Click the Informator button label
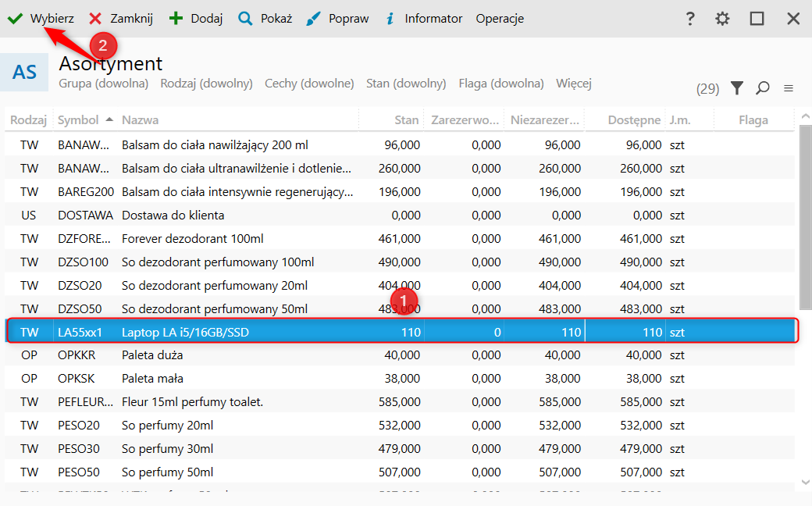The height and width of the screenshot is (506, 812). coord(433,19)
